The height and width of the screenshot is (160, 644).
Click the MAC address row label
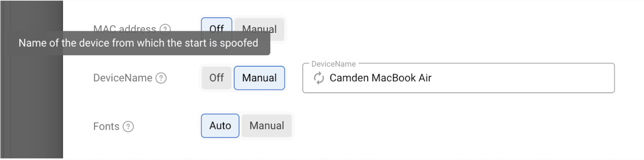[x=125, y=28]
